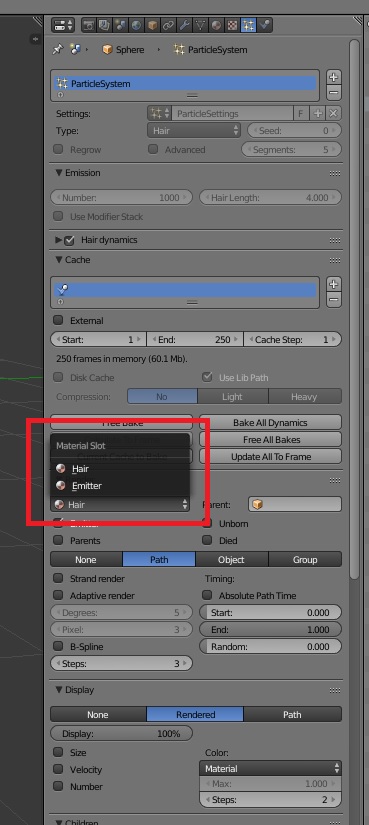Enable Strand render checkbox

coord(59,578)
